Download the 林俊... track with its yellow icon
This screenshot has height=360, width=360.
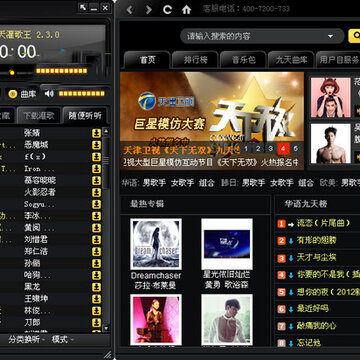point(96,311)
